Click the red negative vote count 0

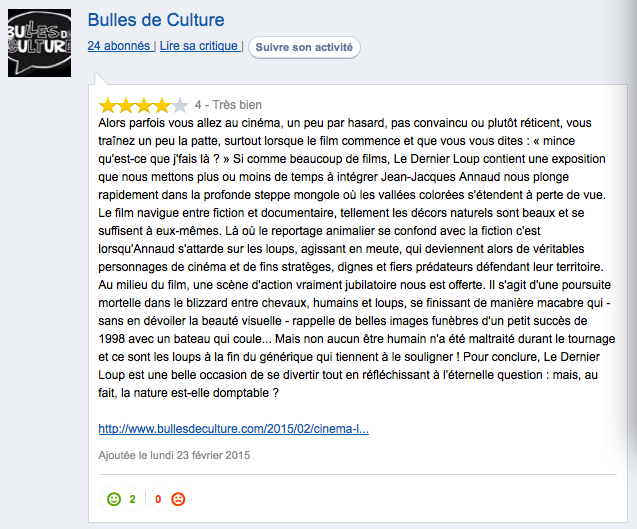pyautogui.click(x=158, y=498)
